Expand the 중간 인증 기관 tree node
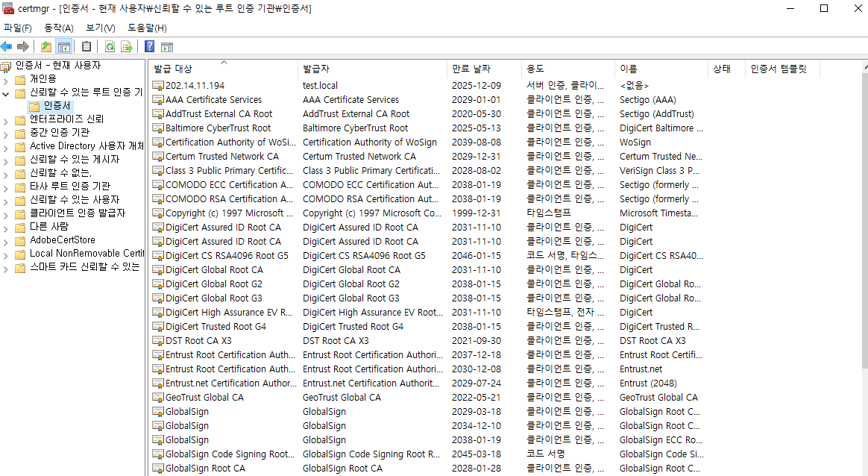This screenshot has width=868, height=476. point(5,134)
